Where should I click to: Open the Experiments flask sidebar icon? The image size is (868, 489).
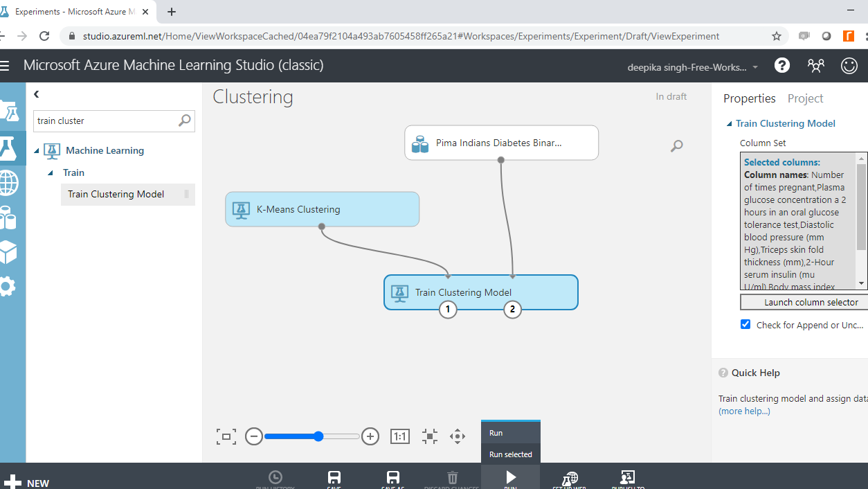click(8, 148)
